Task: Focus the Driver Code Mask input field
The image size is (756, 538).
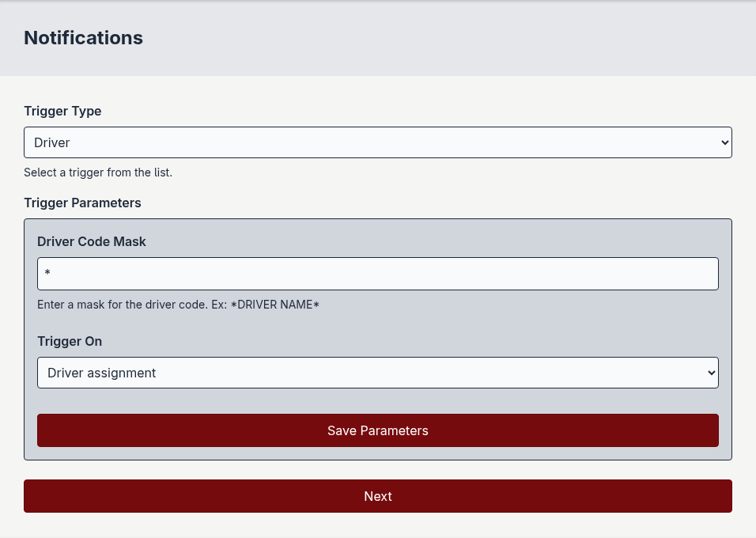Action: (x=377, y=274)
